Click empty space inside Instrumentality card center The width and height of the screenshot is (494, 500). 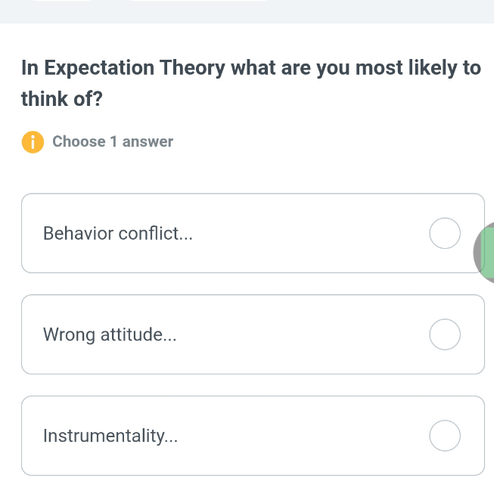(x=300, y=435)
